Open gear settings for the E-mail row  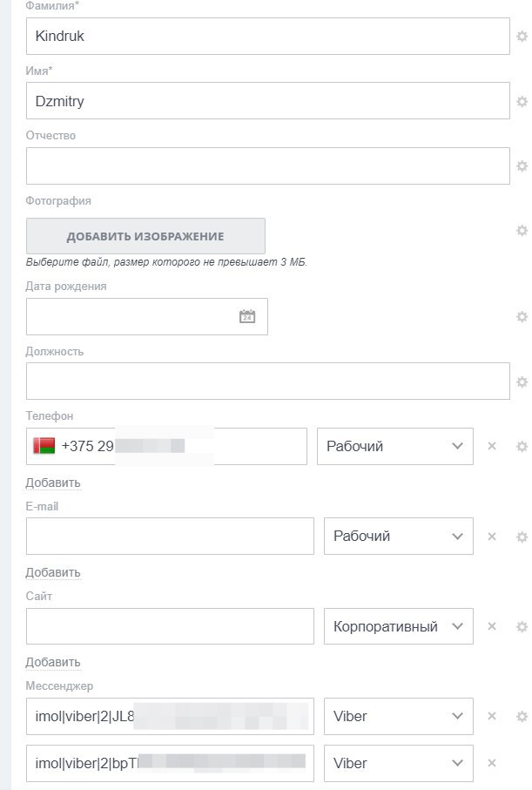point(522,537)
